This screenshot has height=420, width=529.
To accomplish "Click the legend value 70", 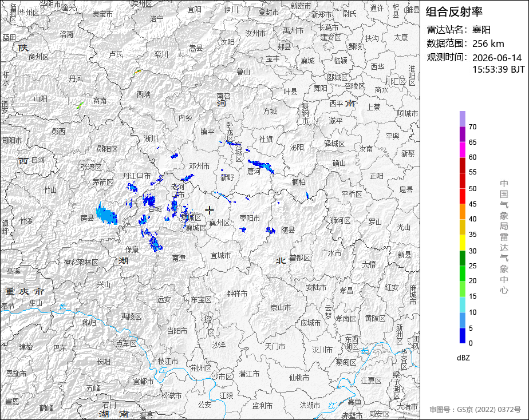I will (473, 126).
